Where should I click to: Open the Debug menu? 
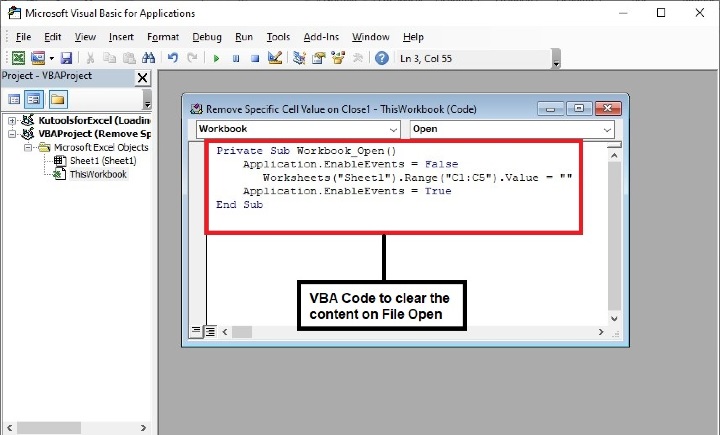(x=207, y=37)
